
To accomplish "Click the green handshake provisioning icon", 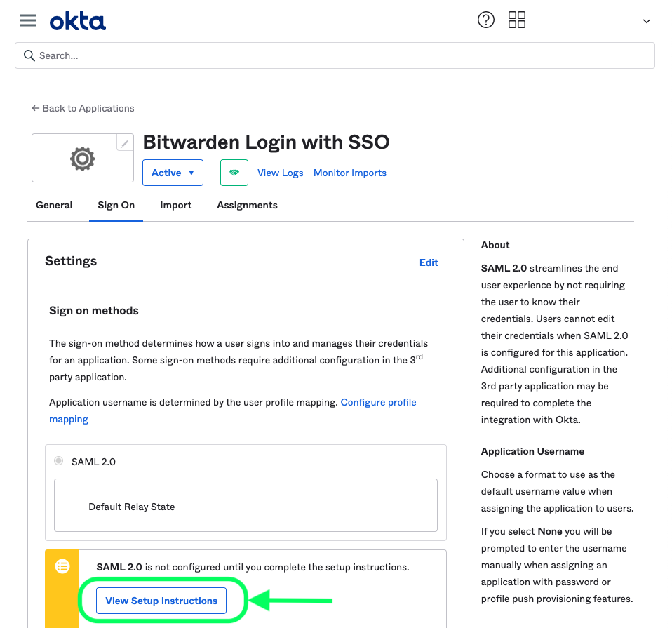I will (234, 173).
